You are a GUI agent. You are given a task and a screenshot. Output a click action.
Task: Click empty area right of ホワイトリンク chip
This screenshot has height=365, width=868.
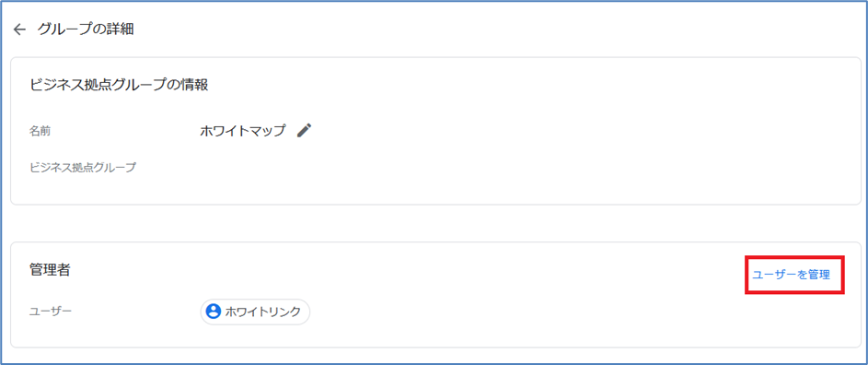[x=553, y=312]
